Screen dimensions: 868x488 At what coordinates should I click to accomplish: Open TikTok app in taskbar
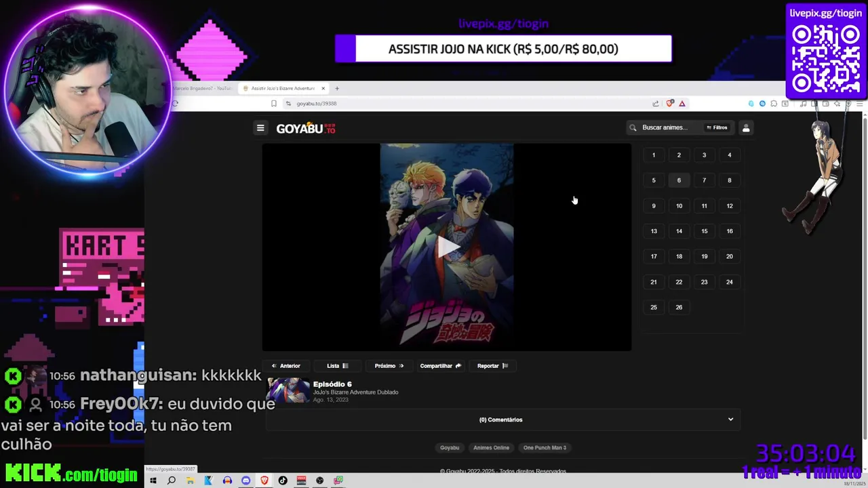pyautogui.click(x=283, y=481)
